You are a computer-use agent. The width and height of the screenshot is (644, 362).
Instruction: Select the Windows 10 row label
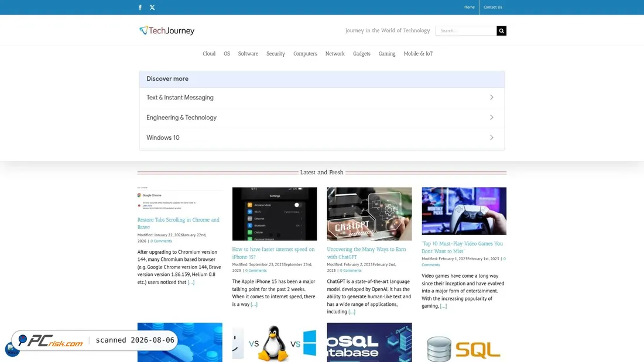pos(163,137)
